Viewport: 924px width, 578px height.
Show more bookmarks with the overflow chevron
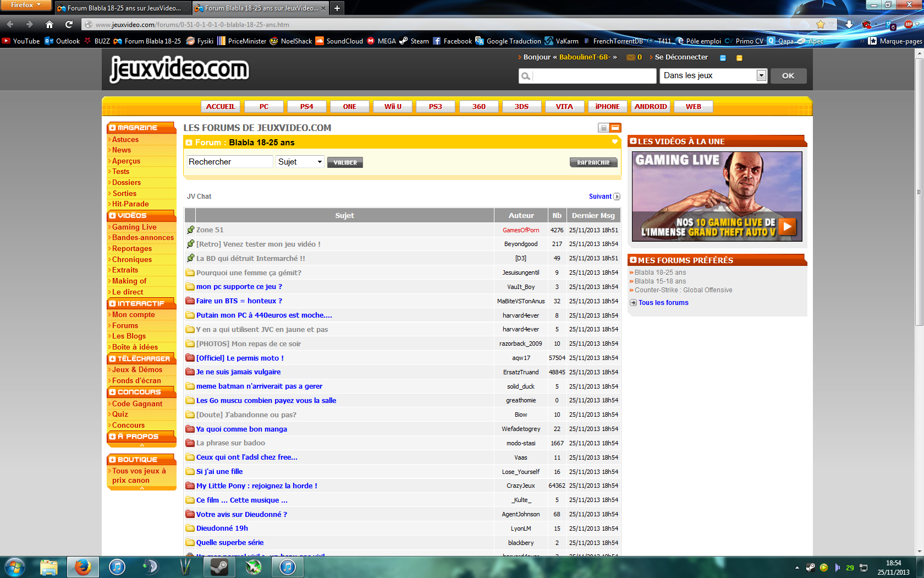862,41
